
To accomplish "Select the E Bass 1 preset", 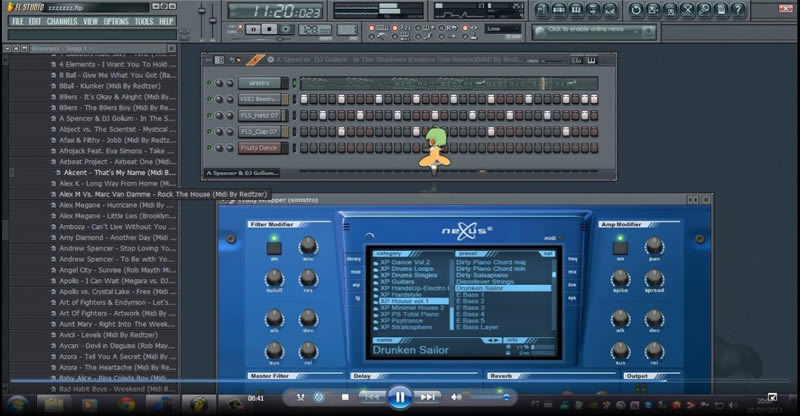I will (470, 295).
